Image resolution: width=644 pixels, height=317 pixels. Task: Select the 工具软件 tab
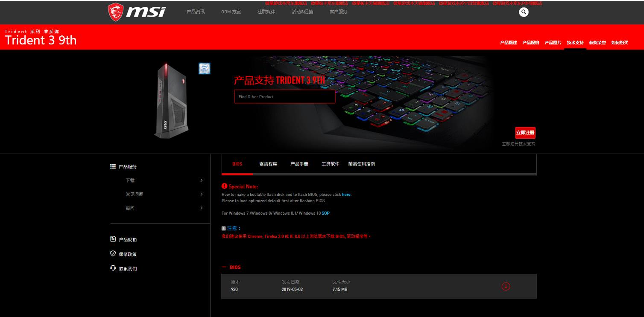point(330,164)
